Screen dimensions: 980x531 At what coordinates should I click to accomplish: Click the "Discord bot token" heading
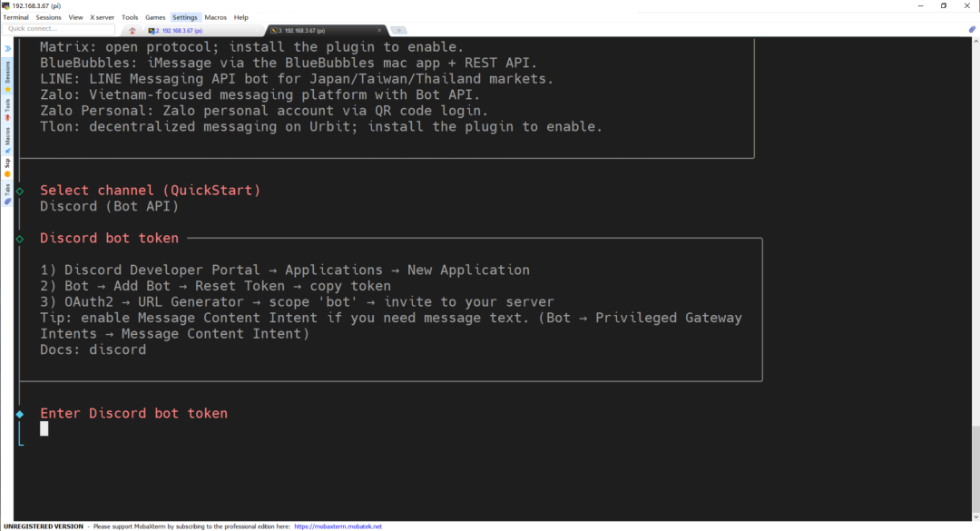[110, 239]
